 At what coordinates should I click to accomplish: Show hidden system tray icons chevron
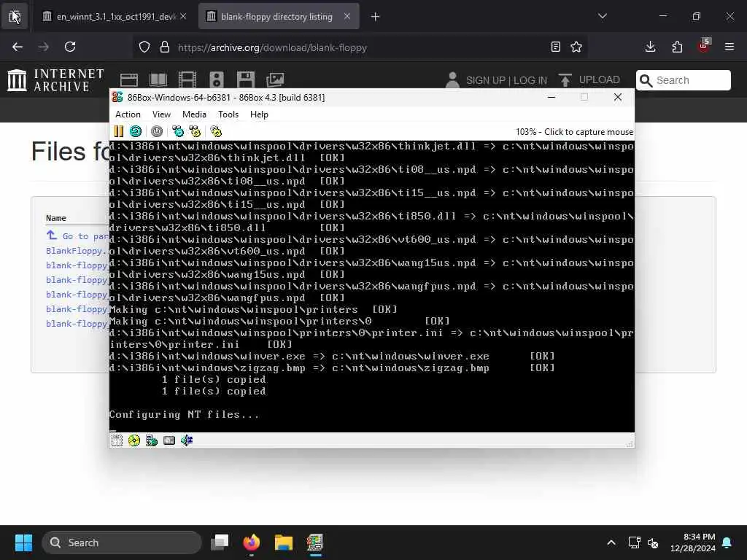611,542
